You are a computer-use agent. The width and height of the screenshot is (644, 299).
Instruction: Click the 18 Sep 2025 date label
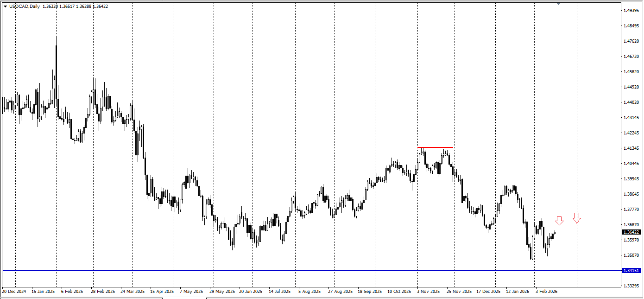(x=370, y=292)
